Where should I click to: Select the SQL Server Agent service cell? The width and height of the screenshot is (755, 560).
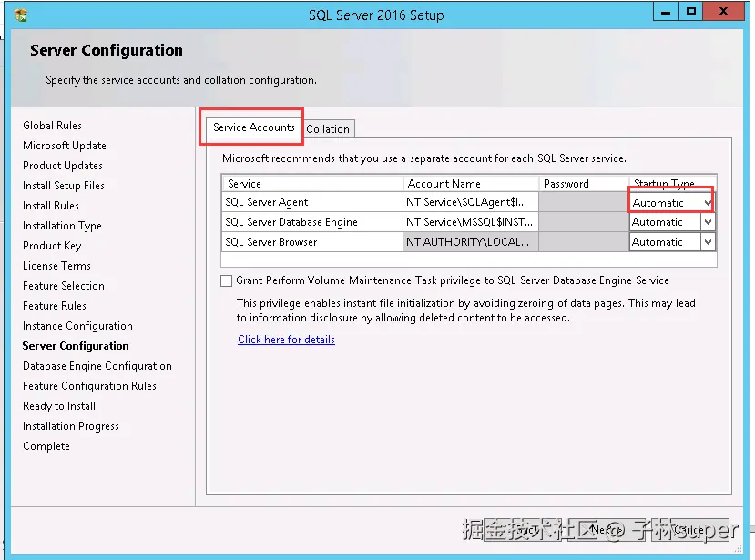coord(312,202)
